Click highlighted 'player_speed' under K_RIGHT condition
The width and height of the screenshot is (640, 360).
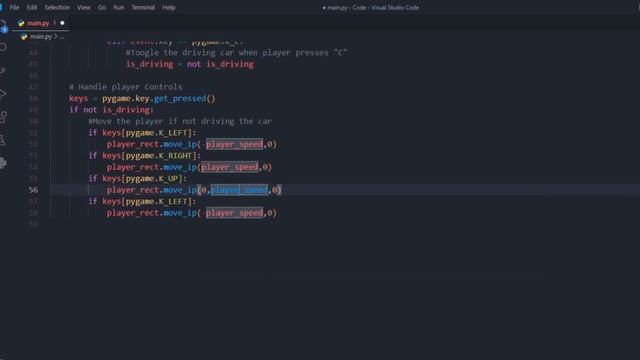pyautogui.click(x=230, y=167)
